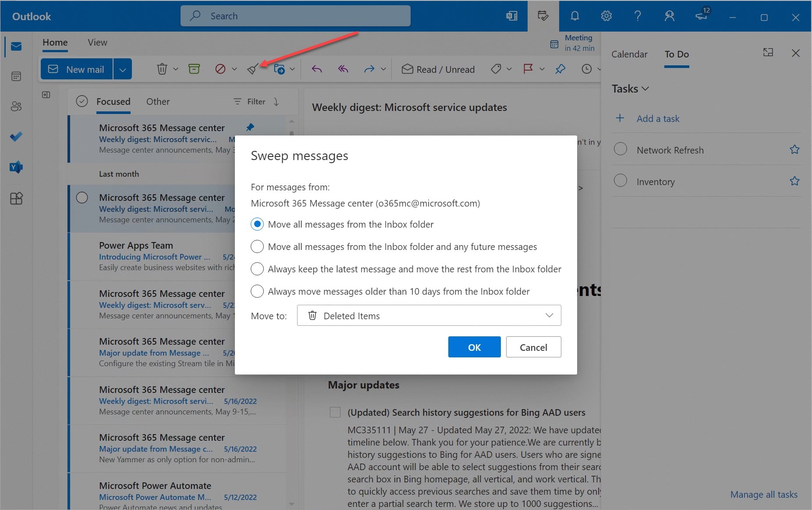Switch to To Do tab in My Day
Viewport: 812px width, 510px height.
pos(677,54)
